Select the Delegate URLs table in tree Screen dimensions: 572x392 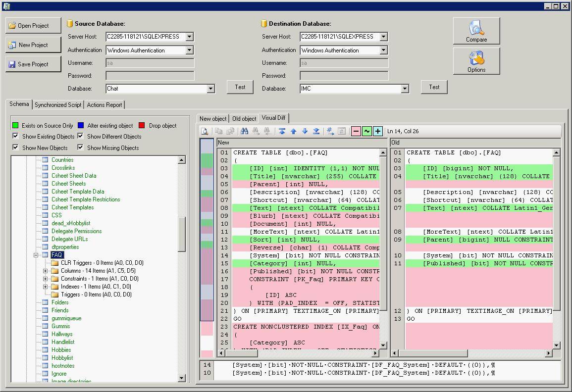70,239
